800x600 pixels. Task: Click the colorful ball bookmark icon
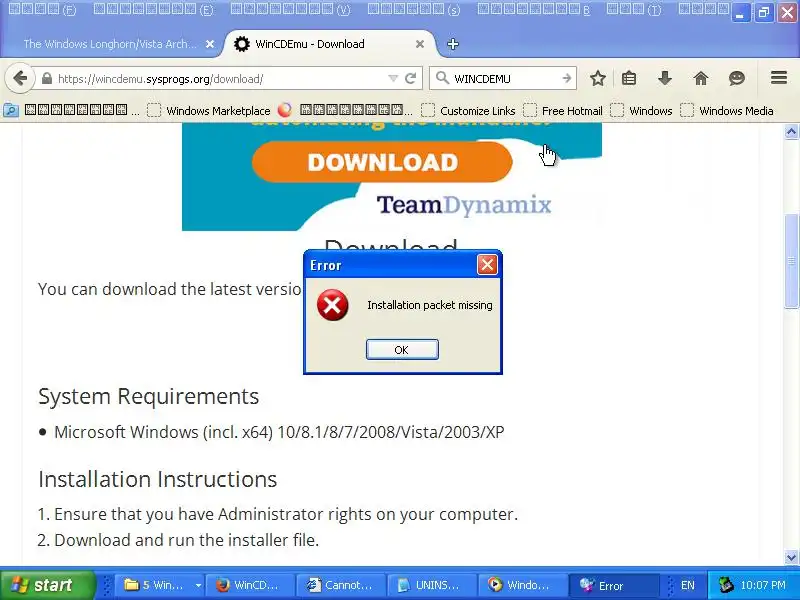[x=285, y=110]
